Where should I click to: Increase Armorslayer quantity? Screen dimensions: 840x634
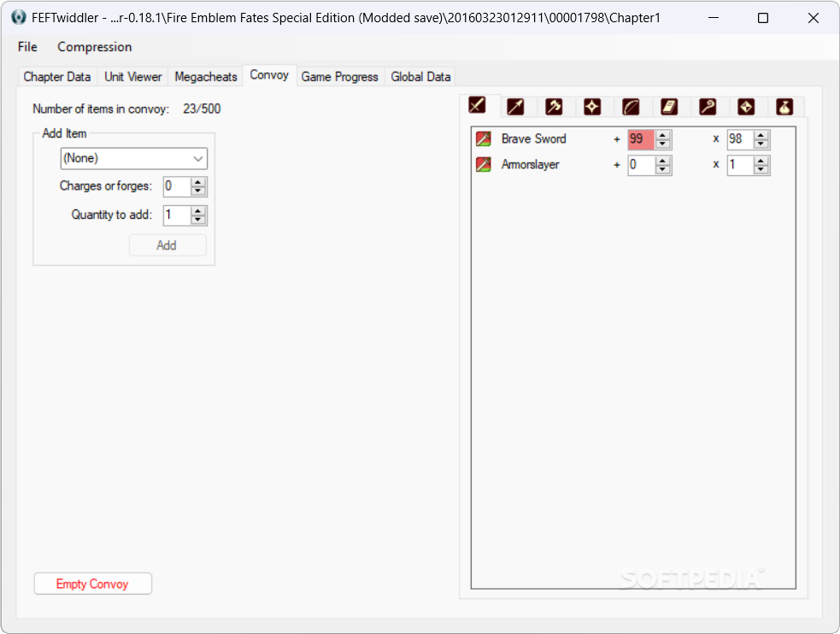(761, 161)
